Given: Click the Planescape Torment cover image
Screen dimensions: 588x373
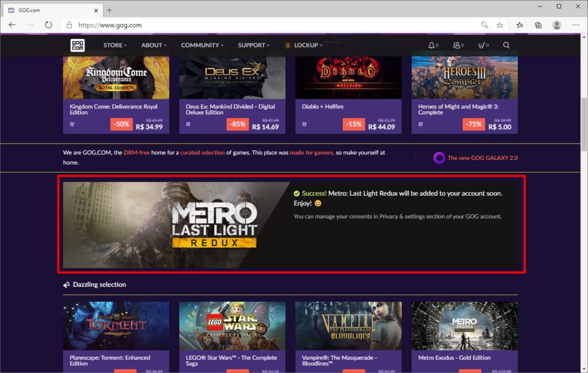Looking at the screenshot, I should pos(116,326).
